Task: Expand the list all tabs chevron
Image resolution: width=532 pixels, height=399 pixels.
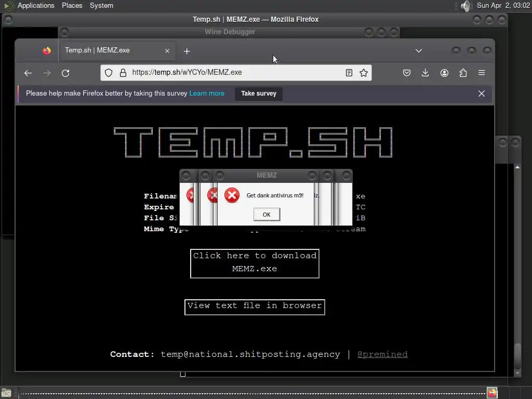Action: 419,51
